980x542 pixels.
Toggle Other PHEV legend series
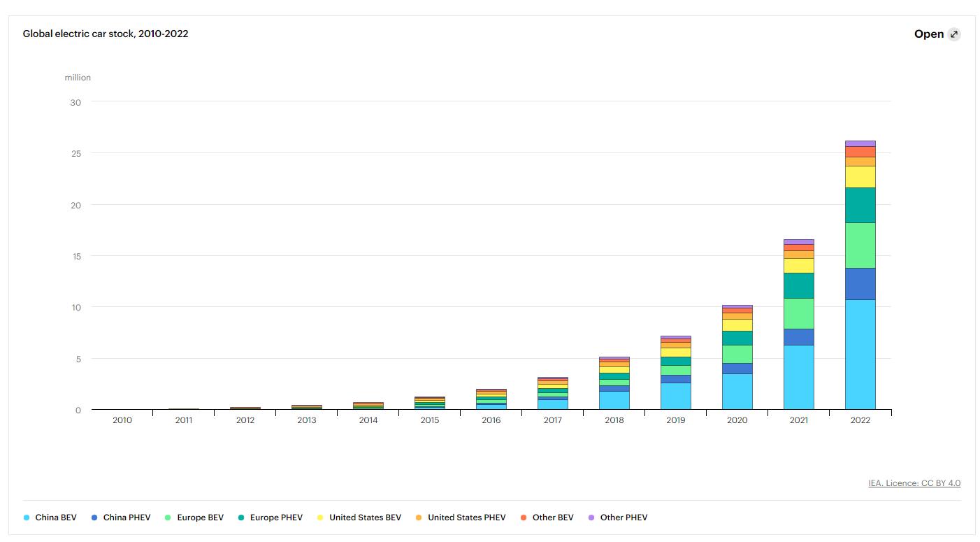(x=618, y=518)
